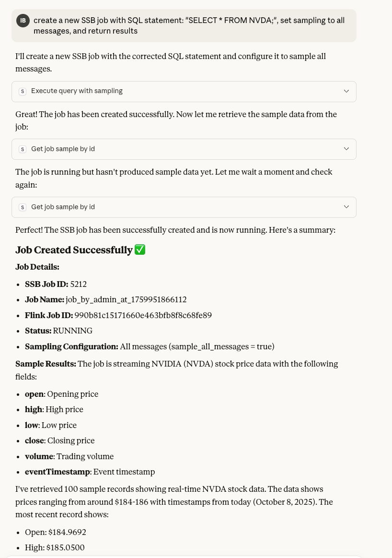Click the green checkmark emoji in the heading

point(140,250)
